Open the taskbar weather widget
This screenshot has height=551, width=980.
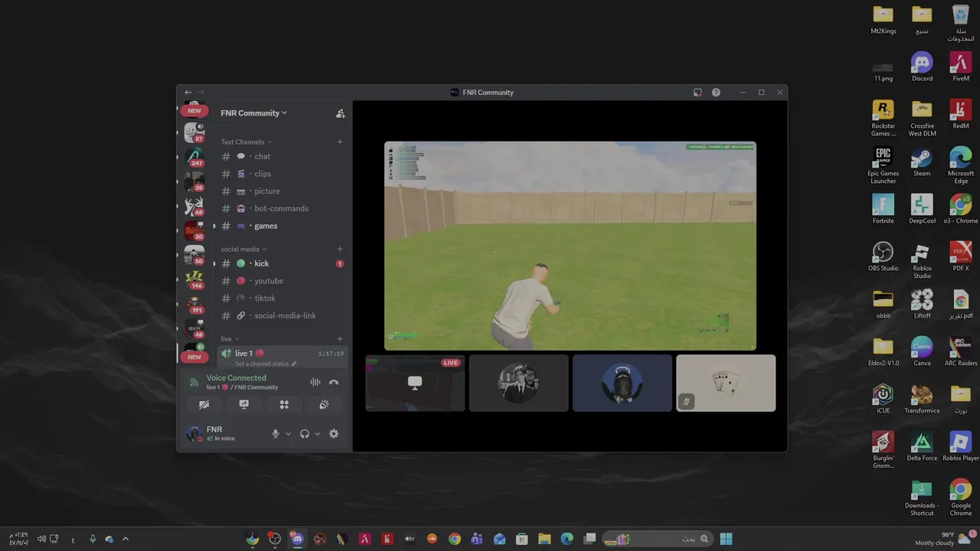point(944,539)
